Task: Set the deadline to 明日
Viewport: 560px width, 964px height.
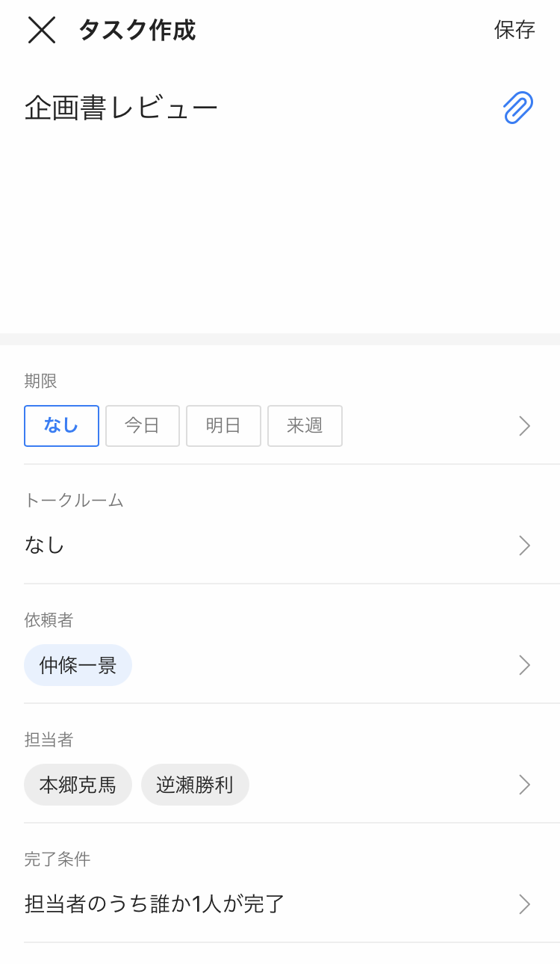Action: 223,426
